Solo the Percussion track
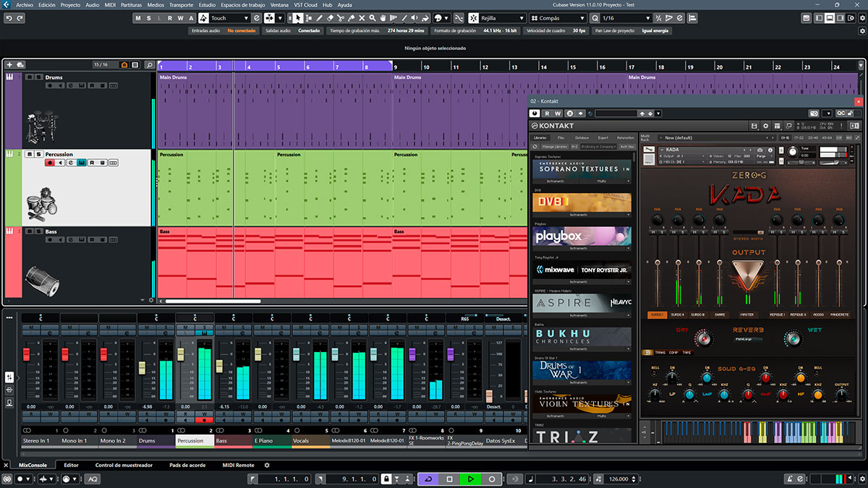The image size is (868, 488). [x=38, y=154]
